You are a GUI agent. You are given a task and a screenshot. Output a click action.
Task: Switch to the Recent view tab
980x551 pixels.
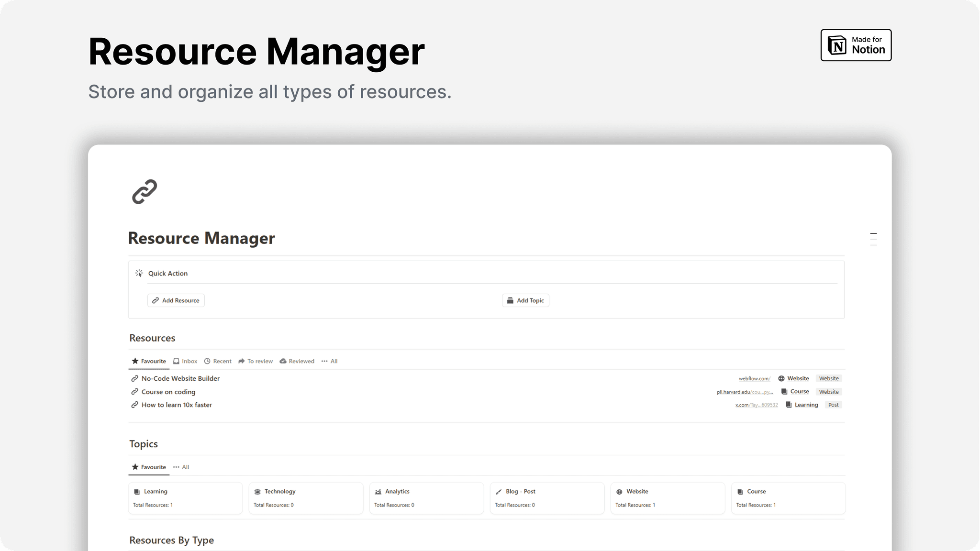[x=218, y=361]
